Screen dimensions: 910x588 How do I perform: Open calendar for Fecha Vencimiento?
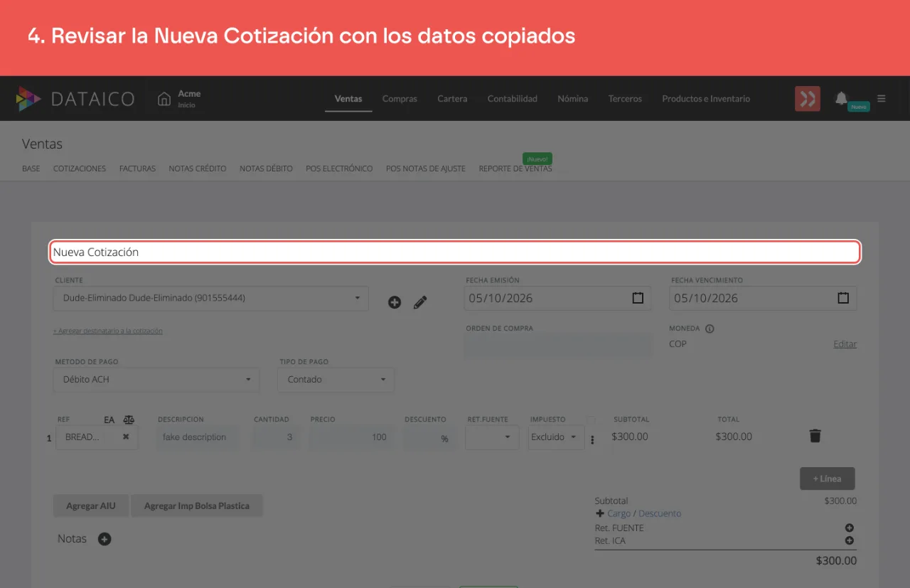(843, 298)
